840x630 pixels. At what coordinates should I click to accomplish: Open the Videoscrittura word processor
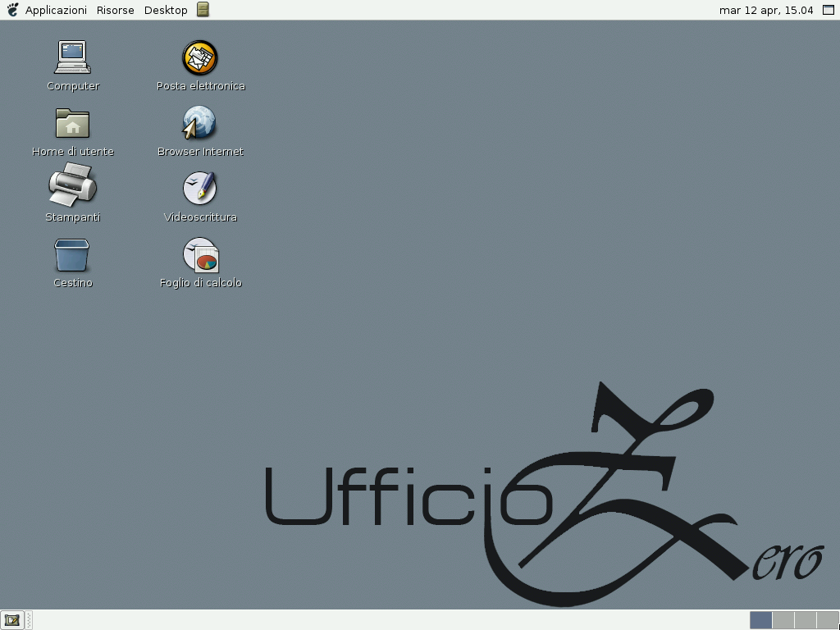pos(199,189)
